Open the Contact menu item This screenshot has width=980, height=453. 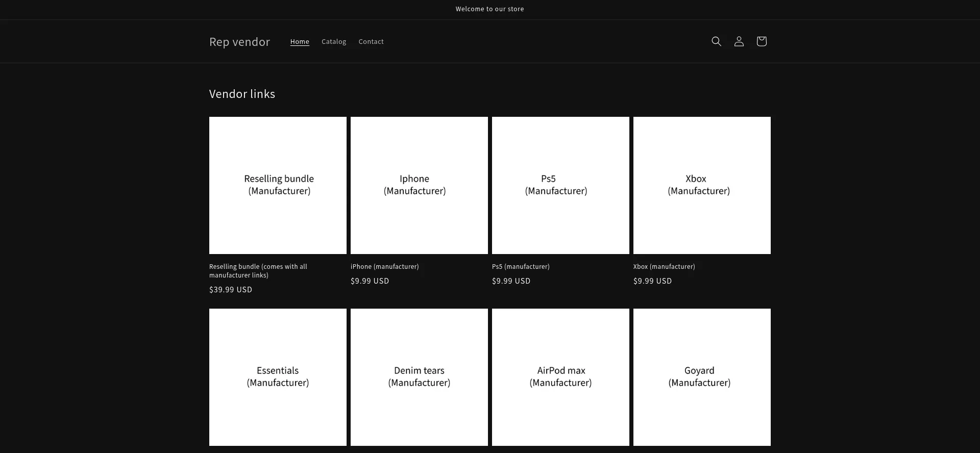pos(371,42)
